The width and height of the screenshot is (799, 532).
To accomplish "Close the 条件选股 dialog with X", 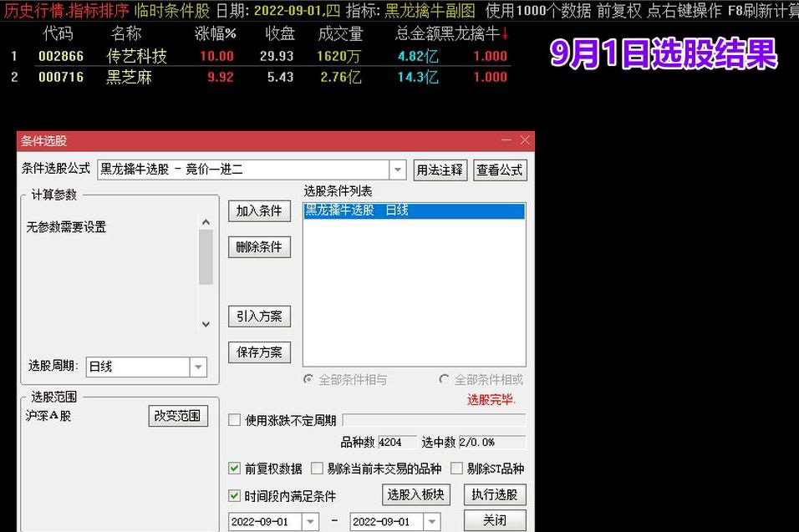I will click(x=525, y=140).
